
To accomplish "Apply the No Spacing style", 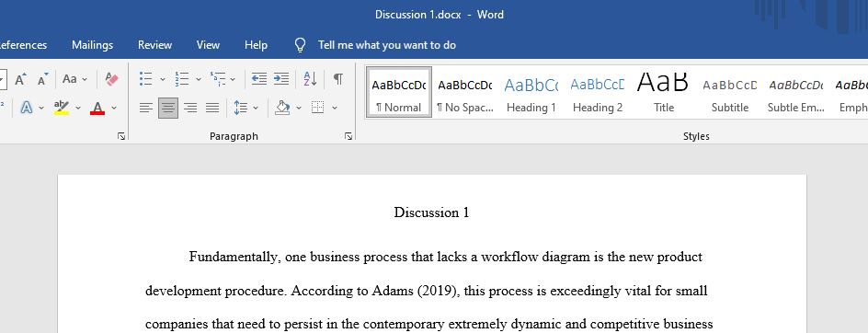I will point(465,92).
